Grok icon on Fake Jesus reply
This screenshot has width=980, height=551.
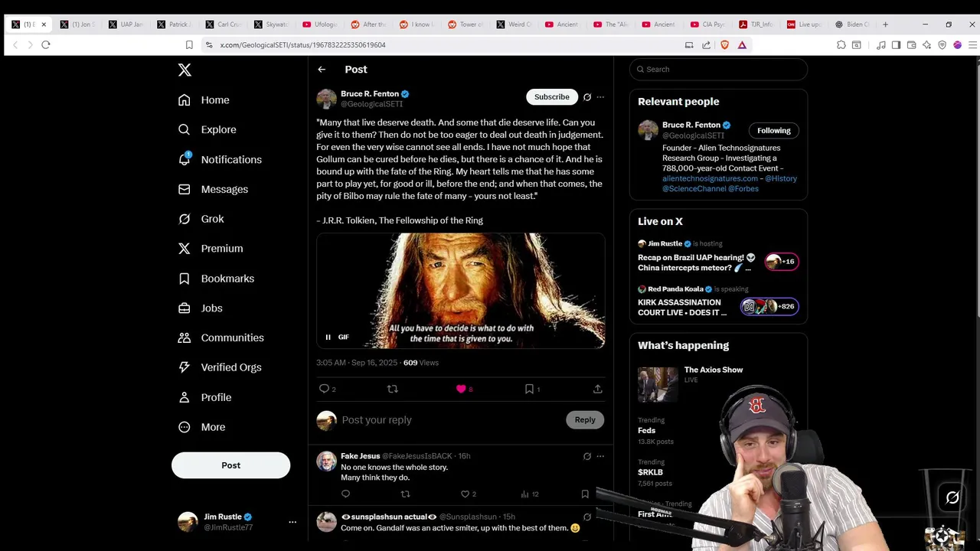click(587, 456)
